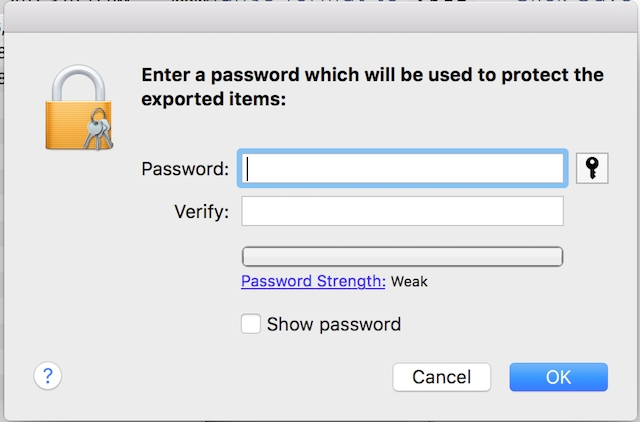Click the golden padlock icon
Image resolution: width=640 pixels, height=422 pixels.
(x=78, y=108)
